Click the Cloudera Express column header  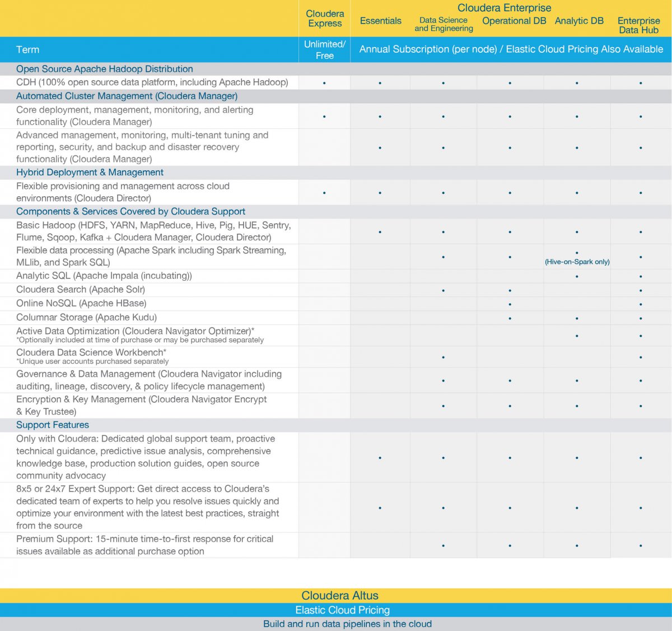325,18
